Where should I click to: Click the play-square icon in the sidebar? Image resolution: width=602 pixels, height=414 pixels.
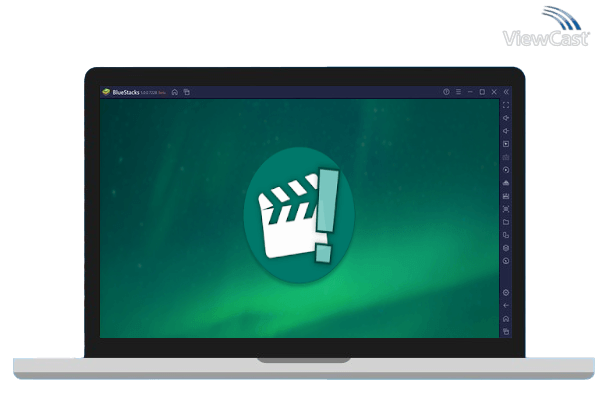506,144
